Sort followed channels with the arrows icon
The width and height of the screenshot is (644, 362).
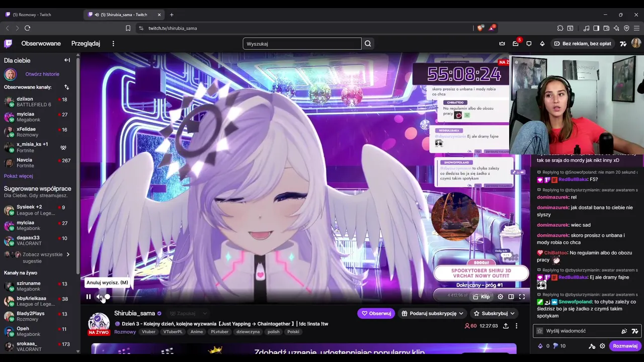click(66, 87)
